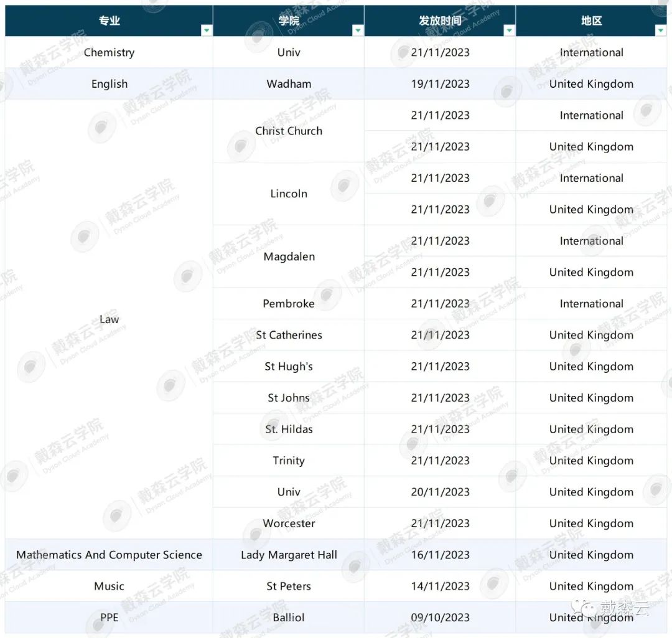Select the Wadham college cell
Viewport: 672px width, 638px height.
(289, 83)
